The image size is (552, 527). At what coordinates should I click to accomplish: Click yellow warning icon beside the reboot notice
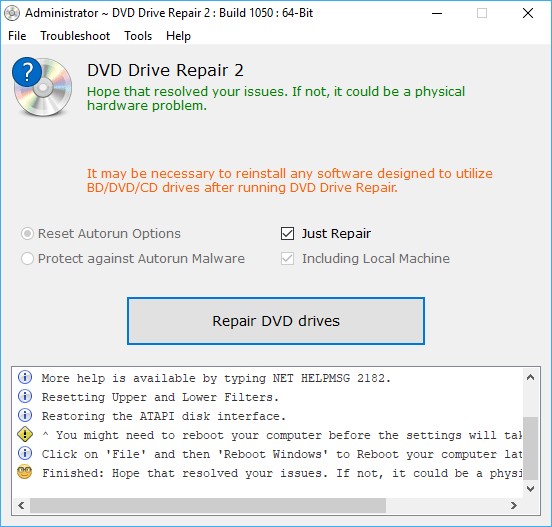click(25, 434)
